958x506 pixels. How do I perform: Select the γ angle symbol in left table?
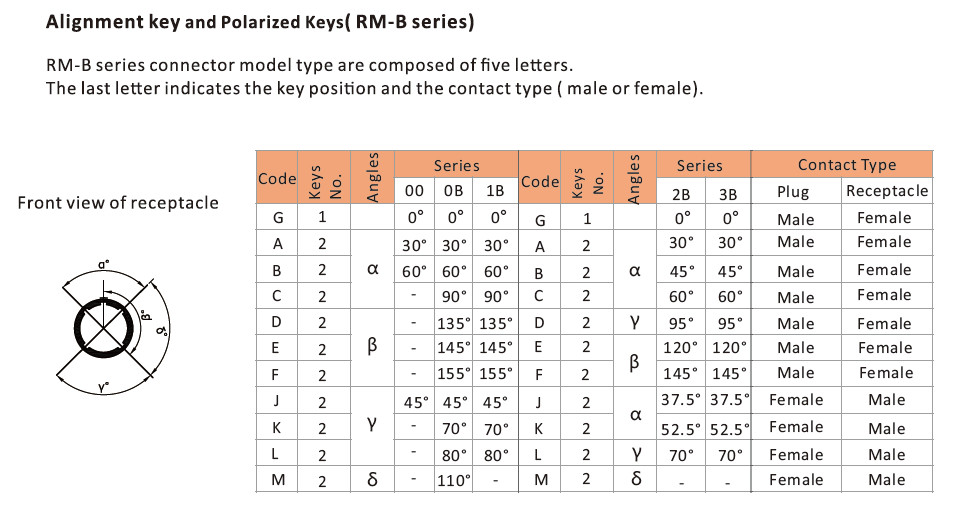(x=372, y=425)
